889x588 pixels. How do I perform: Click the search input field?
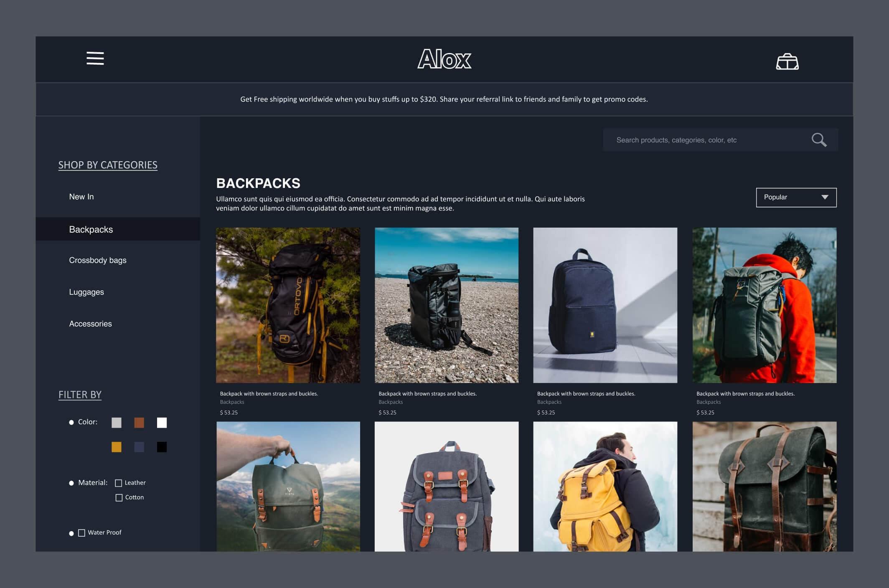click(x=709, y=139)
